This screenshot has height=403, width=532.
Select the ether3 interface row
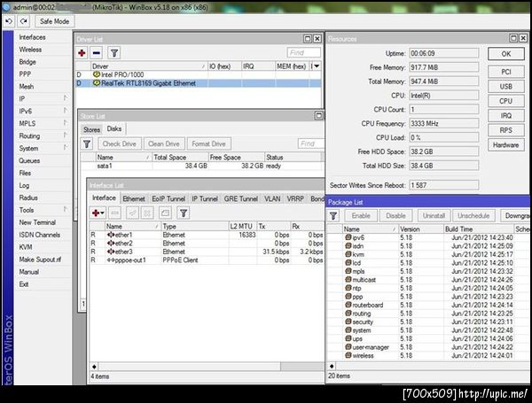tap(207, 252)
